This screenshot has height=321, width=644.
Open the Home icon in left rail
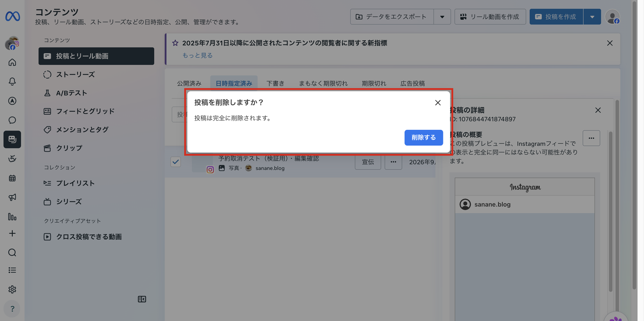[12, 62]
